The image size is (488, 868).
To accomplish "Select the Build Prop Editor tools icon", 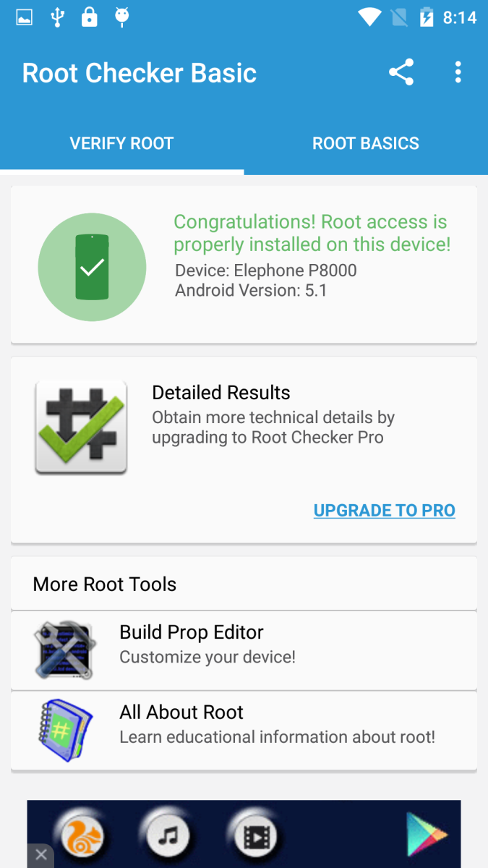I will tap(65, 649).
